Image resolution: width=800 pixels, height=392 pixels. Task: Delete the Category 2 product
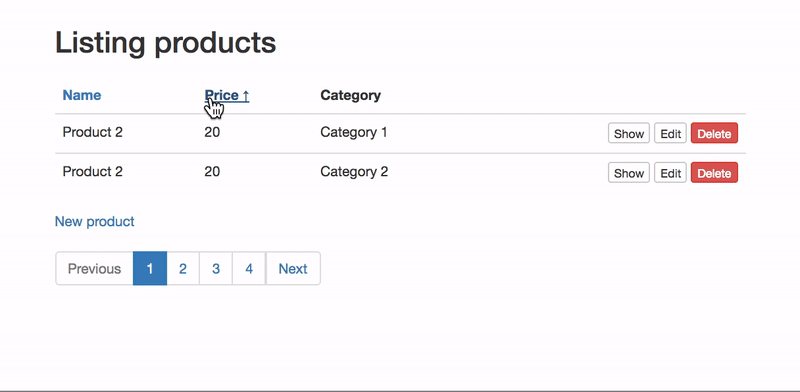(714, 173)
